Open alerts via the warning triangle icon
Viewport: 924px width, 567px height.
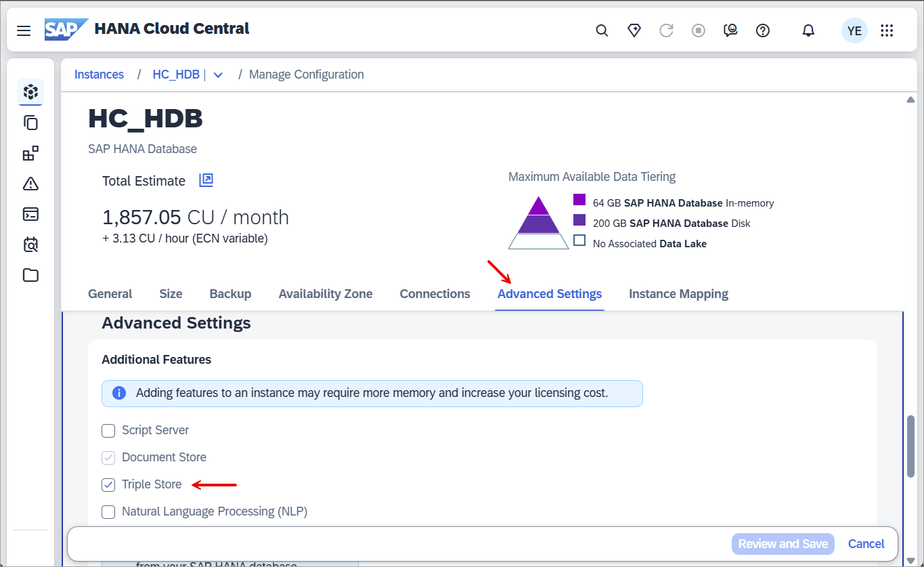[x=30, y=184]
